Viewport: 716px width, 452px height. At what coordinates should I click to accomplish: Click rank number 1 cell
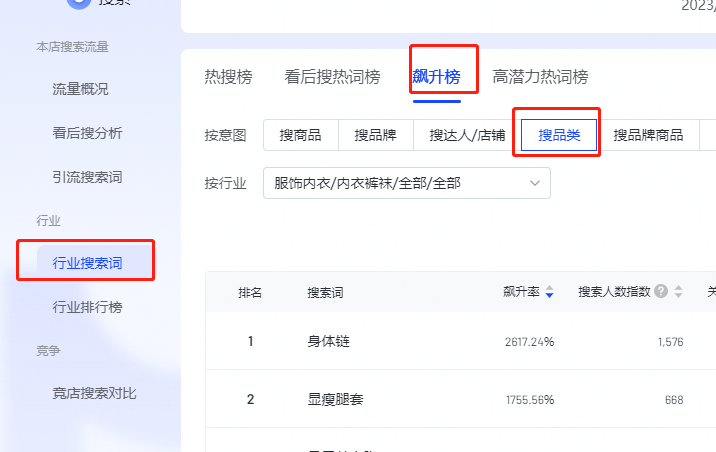click(x=250, y=342)
